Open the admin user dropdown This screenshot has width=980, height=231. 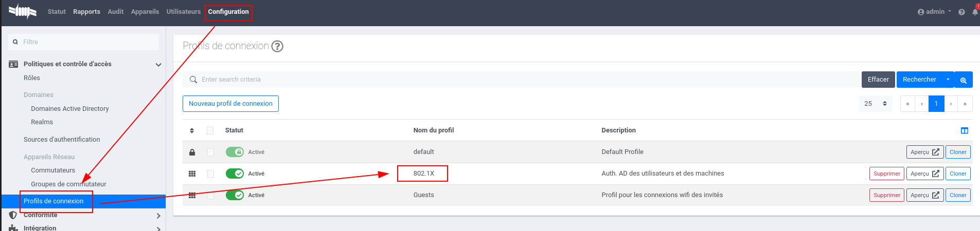pyautogui.click(x=934, y=12)
